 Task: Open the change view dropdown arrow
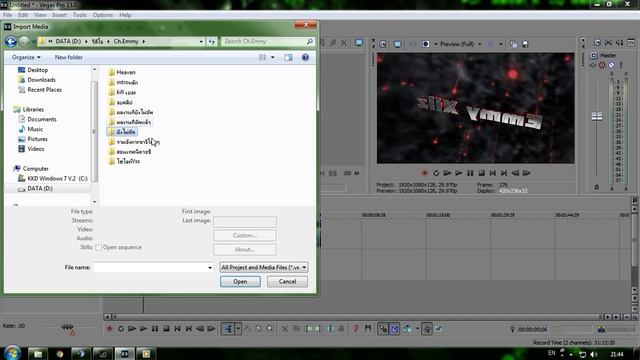click(x=273, y=58)
